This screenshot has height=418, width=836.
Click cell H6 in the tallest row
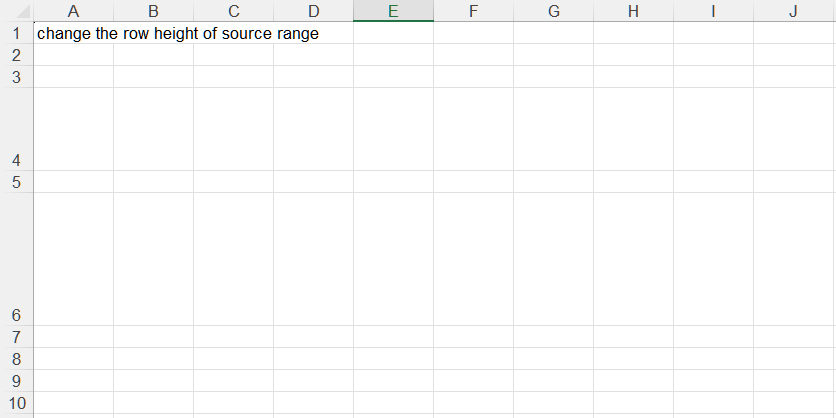point(633,259)
